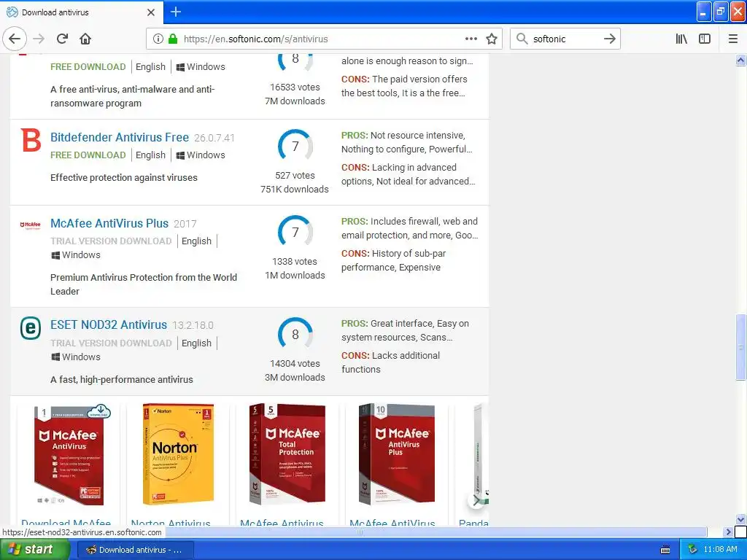View the secure connection padlock
Image resolution: width=747 pixels, height=560 pixels.
pyautogui.click(x=173, y=39)
